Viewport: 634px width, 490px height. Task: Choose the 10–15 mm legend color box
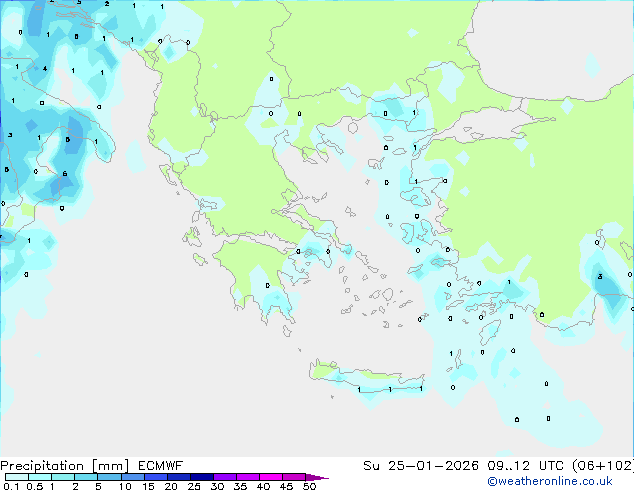[133, 477]
